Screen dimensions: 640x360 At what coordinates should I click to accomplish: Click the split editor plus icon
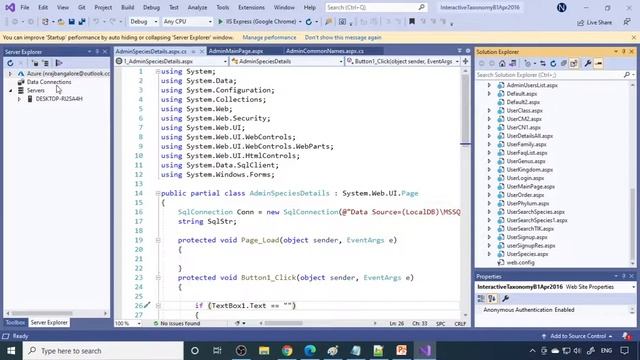tap(465, 61)
